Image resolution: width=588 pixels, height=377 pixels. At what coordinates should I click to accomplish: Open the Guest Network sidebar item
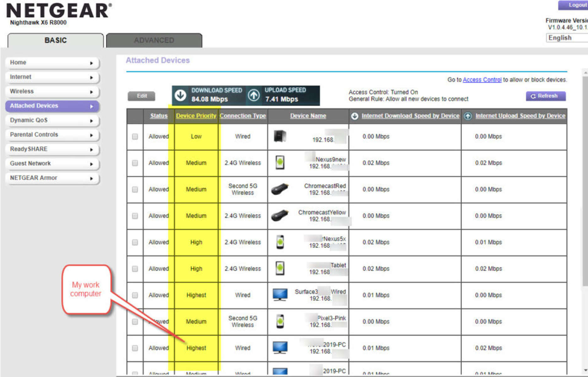[52, 164]
